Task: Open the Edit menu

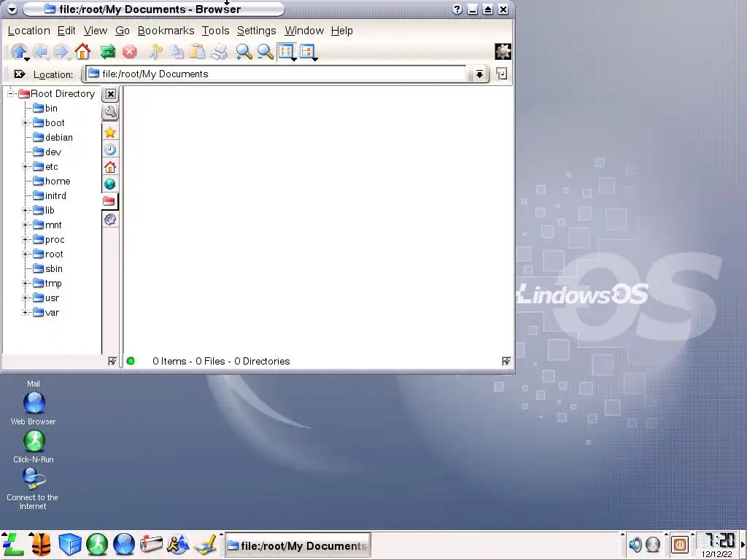Action: (x=66, y=31)
